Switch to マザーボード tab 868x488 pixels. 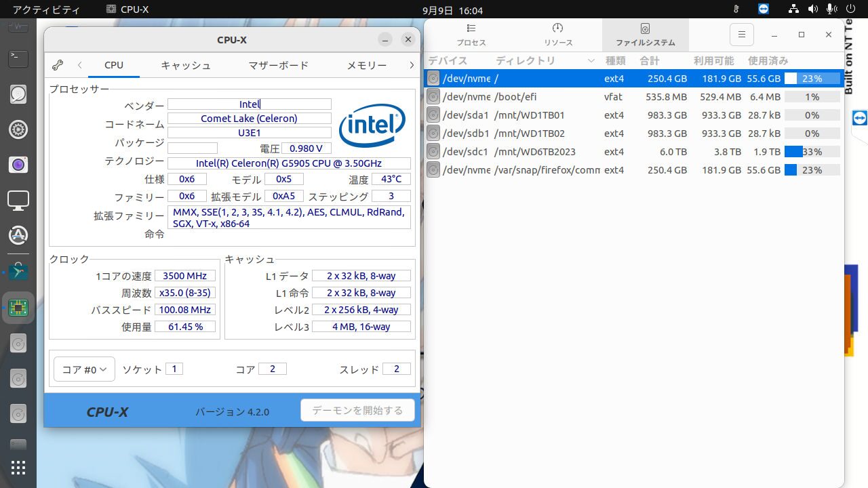[278, 65]
